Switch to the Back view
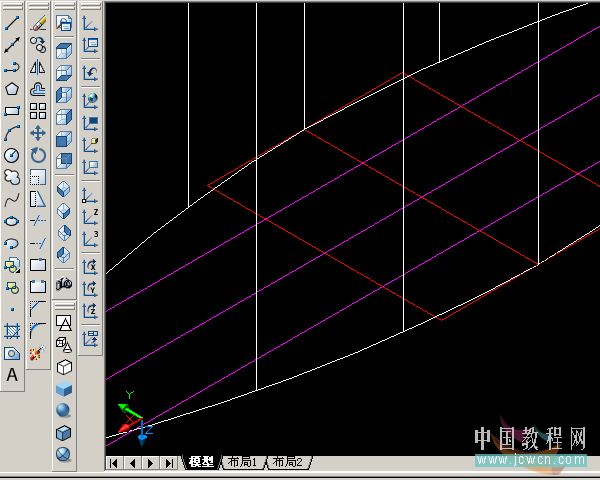 point(64,161)
